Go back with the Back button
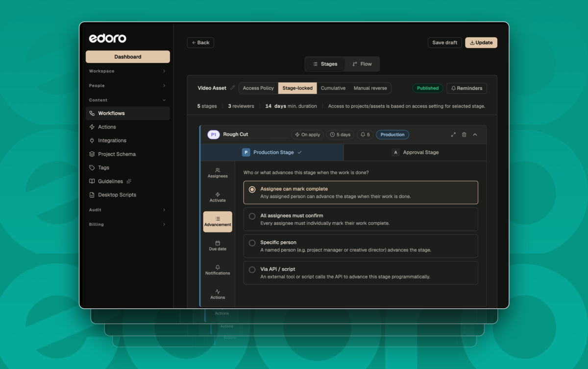This screenshot has width=588, height=369. 200,43
